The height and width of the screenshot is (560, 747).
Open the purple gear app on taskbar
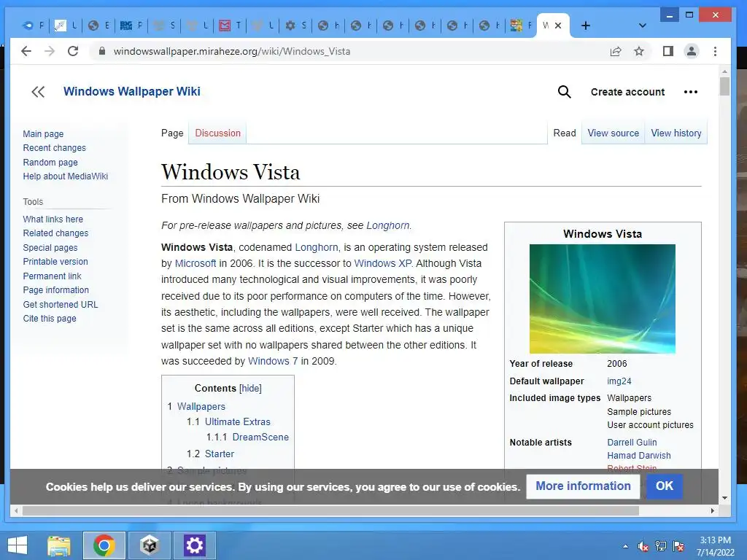click(194, 545)
